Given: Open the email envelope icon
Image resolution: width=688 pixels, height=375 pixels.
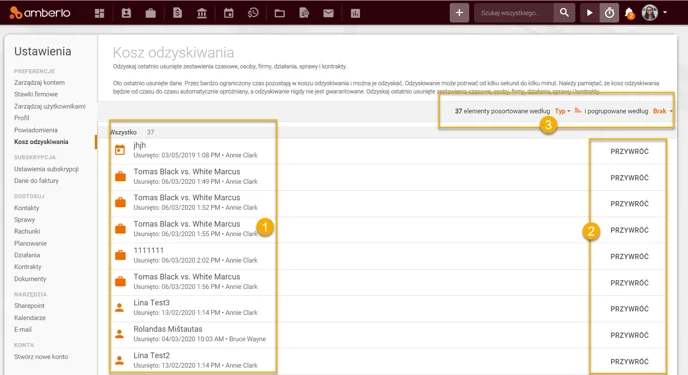Looking at the screenshot, I should (x=328, y=13).
